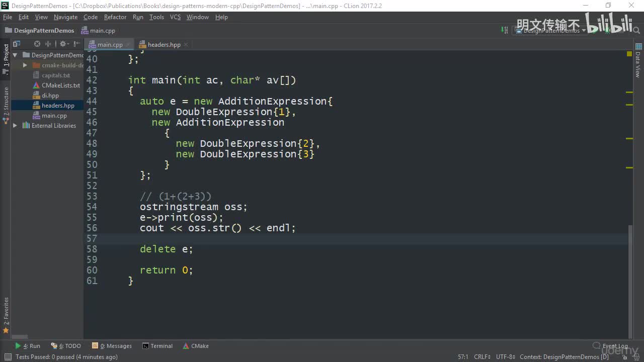Screen dimensions: 644x362
Task: Click the project view type icon
Action: pyautogui.click(x=17, y=44)
